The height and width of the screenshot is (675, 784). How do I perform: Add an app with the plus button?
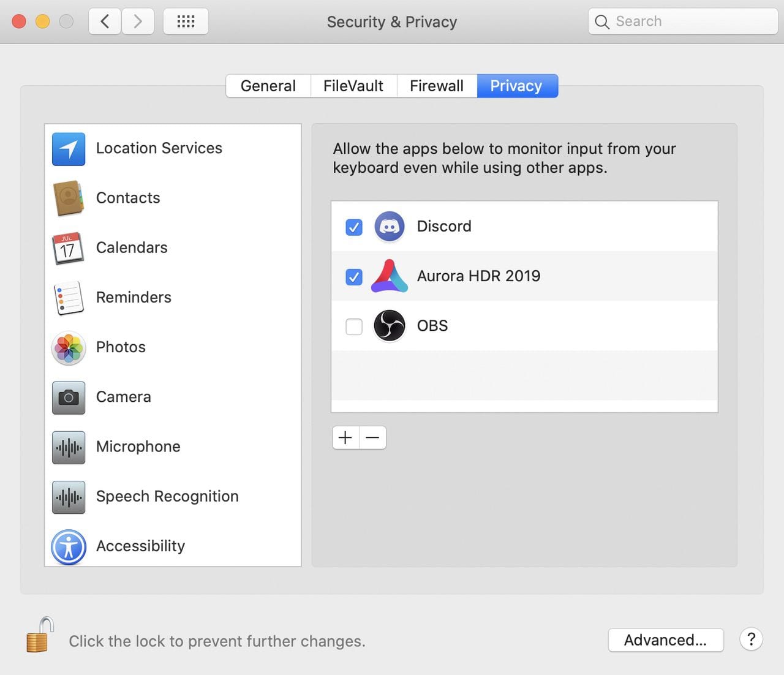[345, 438]
